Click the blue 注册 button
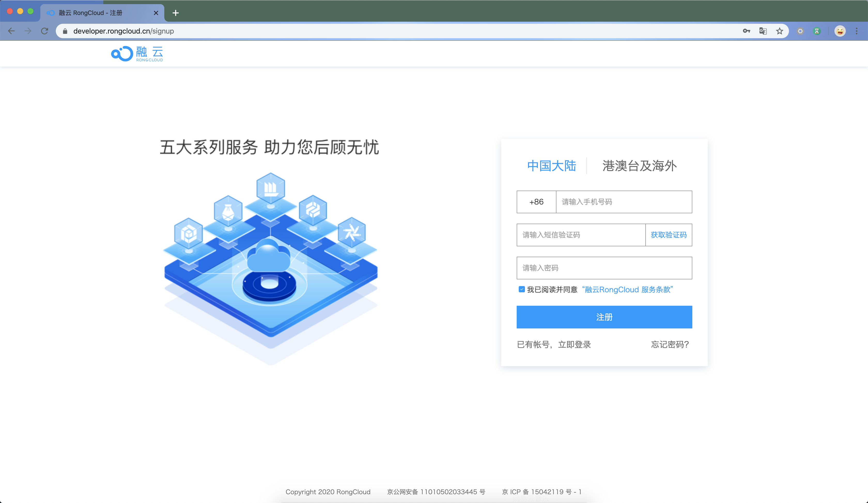The height and width of the screenshot is (503, 868). point(604,317)
